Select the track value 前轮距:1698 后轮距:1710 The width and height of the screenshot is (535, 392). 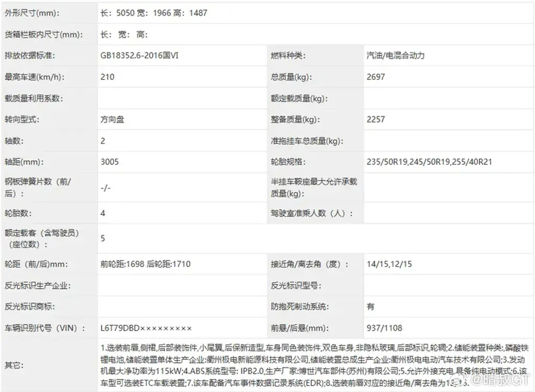[145, 264]
